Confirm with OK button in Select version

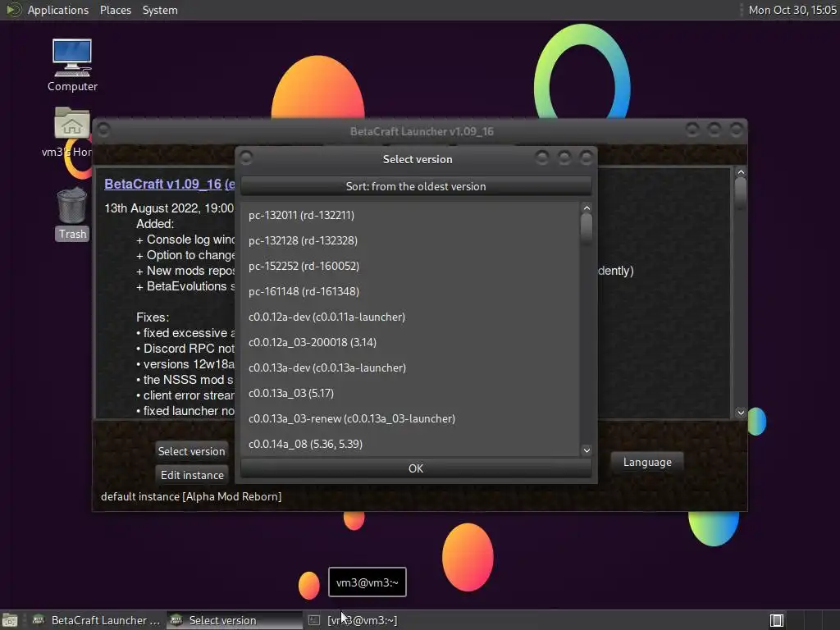(416, 468)
